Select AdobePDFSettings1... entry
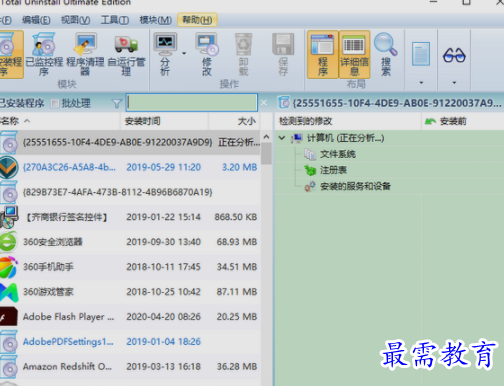Image resolution: width=504 pixels, height=386 pixels. 130,341
